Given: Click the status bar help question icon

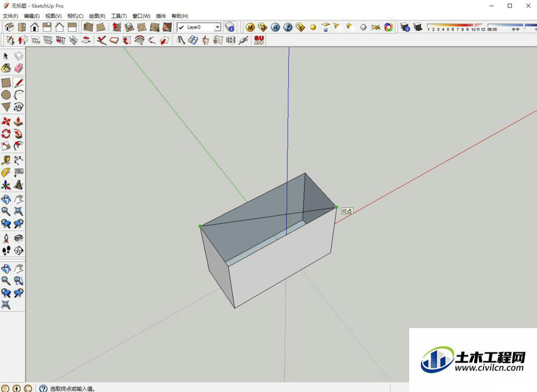Looking at the screenshot, I should coord(43,388).
